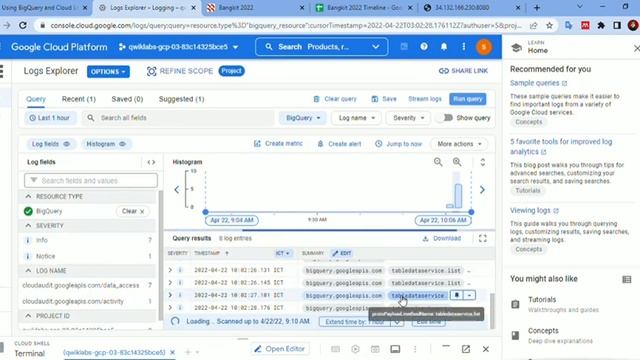This screenshot has width=640, height=360.
Task: Click the Search all fields box
Action: (x=178, y=118)
